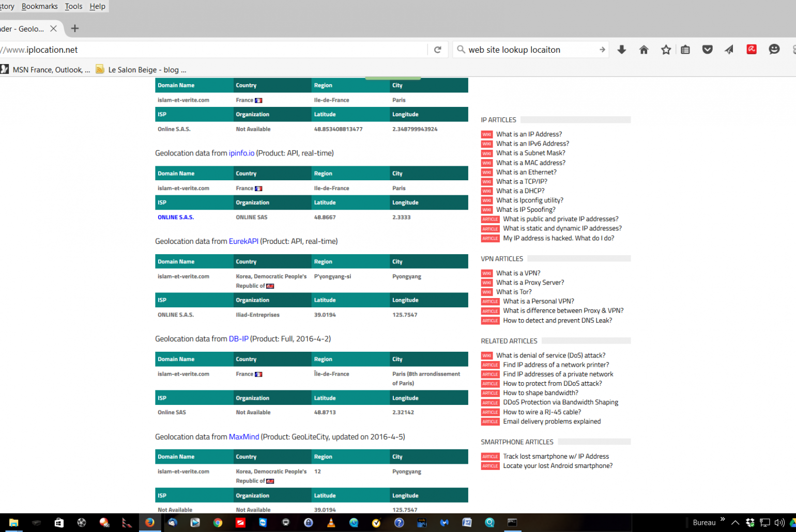Image resolution: width=796 pixels, height=532 pixels.
Task: Open 'What is IP Spoofing?' article
Action: point(526,210)
